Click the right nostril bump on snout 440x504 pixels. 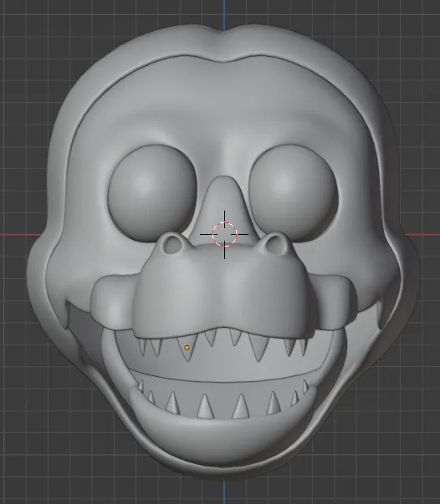point(277,244)
